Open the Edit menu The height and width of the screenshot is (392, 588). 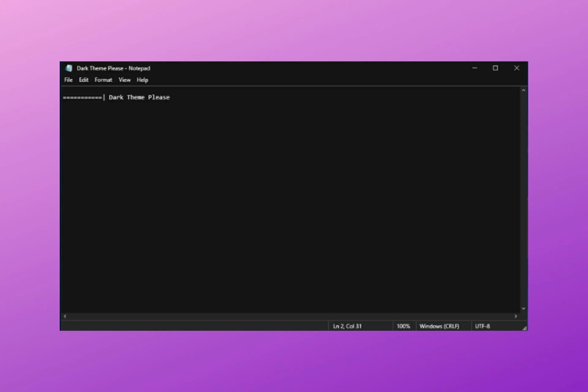84,80
